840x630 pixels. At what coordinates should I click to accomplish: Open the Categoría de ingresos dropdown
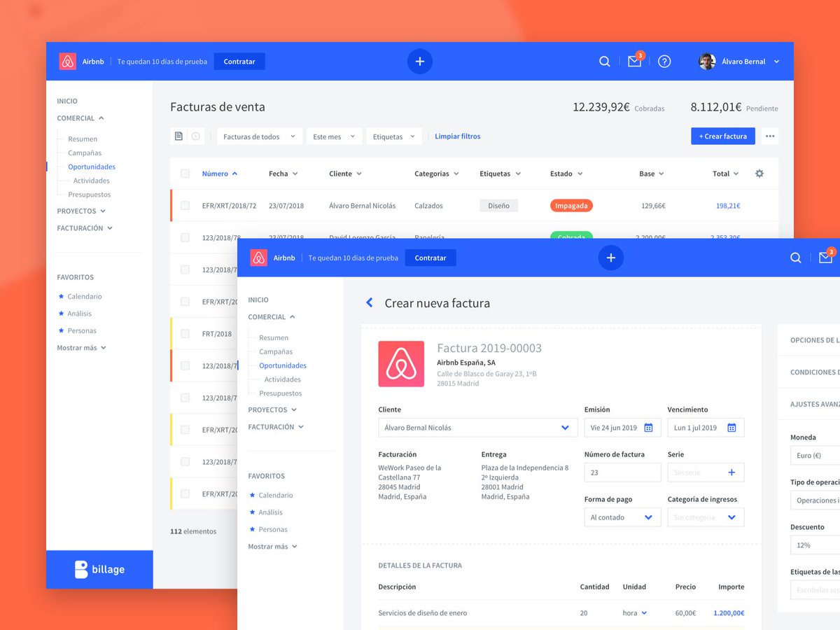pos(706,517)
